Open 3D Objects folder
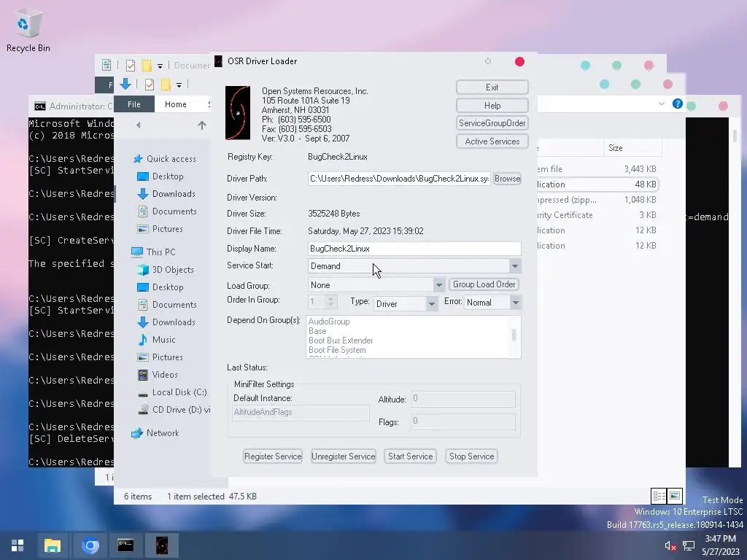Image resolution: width=747 pixels, height=560 pixels. click(166, 270)
